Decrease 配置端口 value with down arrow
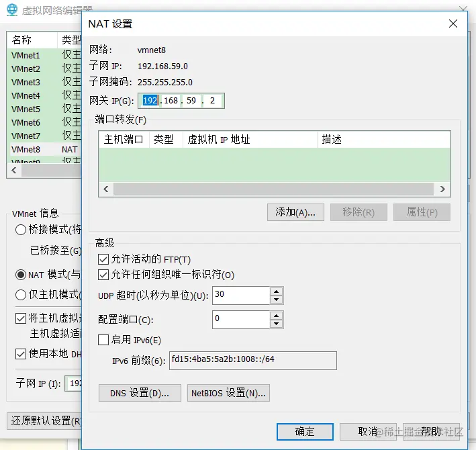The height and width of the screenshot is (450, 476). 276,324
